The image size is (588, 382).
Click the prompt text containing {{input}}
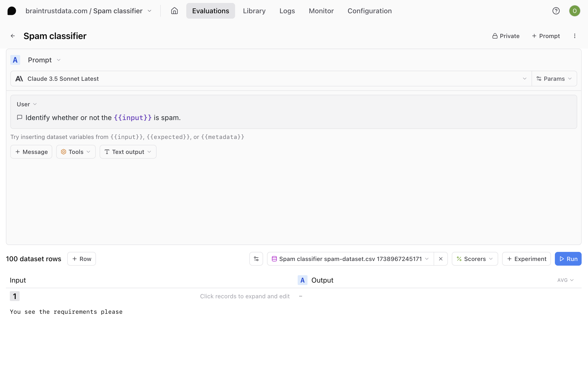[103, 118]
